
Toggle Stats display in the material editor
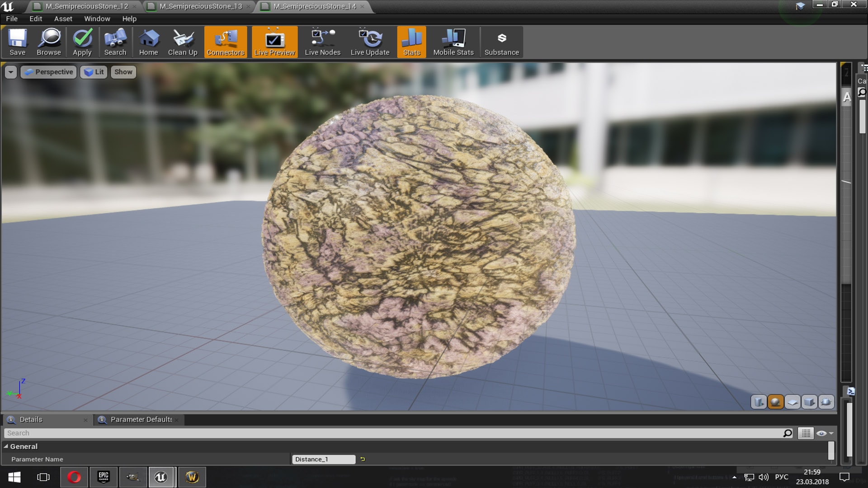point(411,42)
